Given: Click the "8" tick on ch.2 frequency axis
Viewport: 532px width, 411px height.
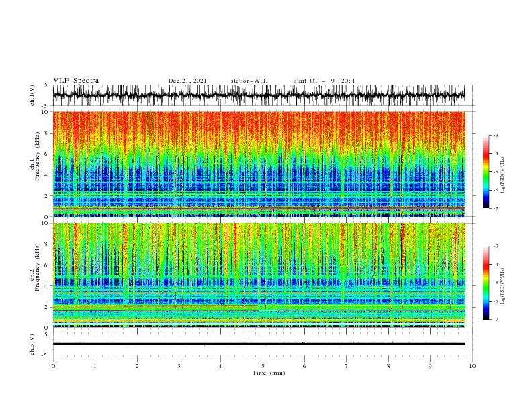Looking at the screenshot, I should [47, 244].
